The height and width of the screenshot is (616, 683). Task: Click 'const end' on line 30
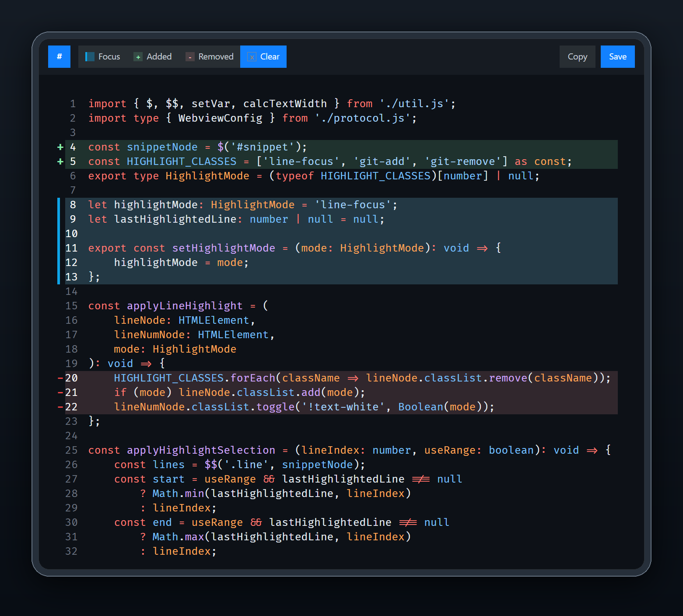coord(143,522)
